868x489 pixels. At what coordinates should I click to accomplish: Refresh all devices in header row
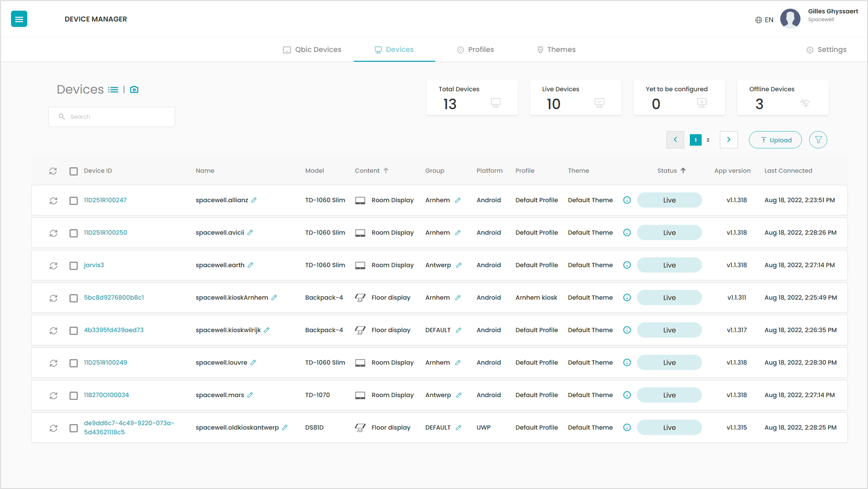pos(53,171)
